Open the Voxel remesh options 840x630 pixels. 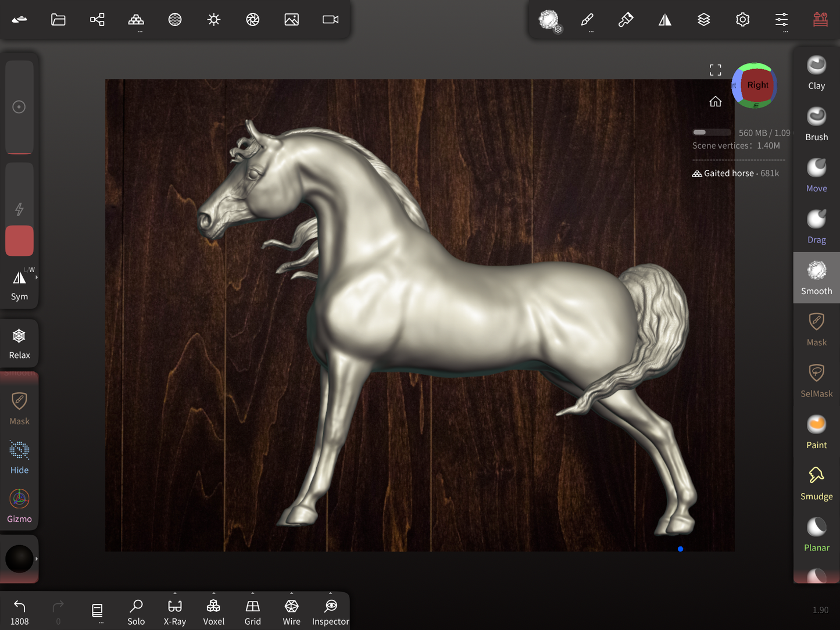213,611
